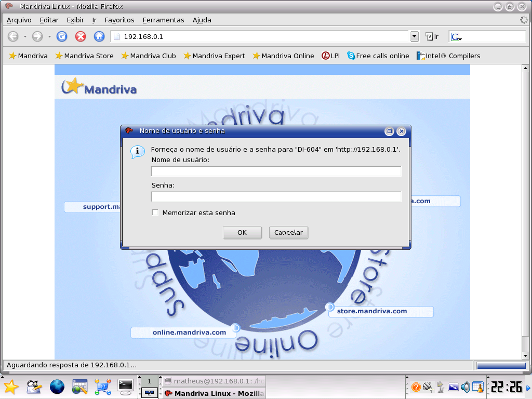532x399 pixels.
Task: Enable the Memorizar esta senha checkbox
Action: (155, 212)
